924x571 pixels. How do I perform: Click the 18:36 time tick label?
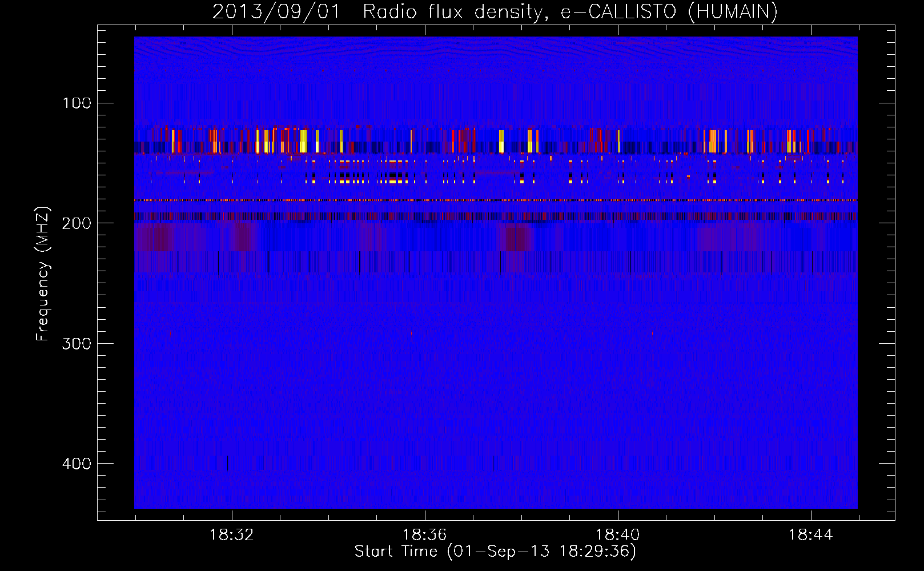pos(424,535)
